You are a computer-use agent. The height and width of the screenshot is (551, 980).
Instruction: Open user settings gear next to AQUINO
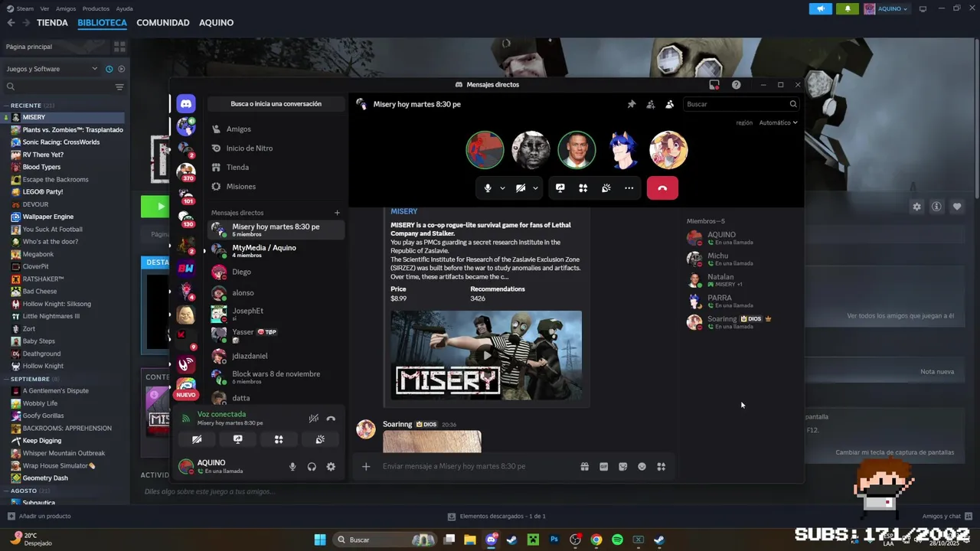tap(331, 467)
